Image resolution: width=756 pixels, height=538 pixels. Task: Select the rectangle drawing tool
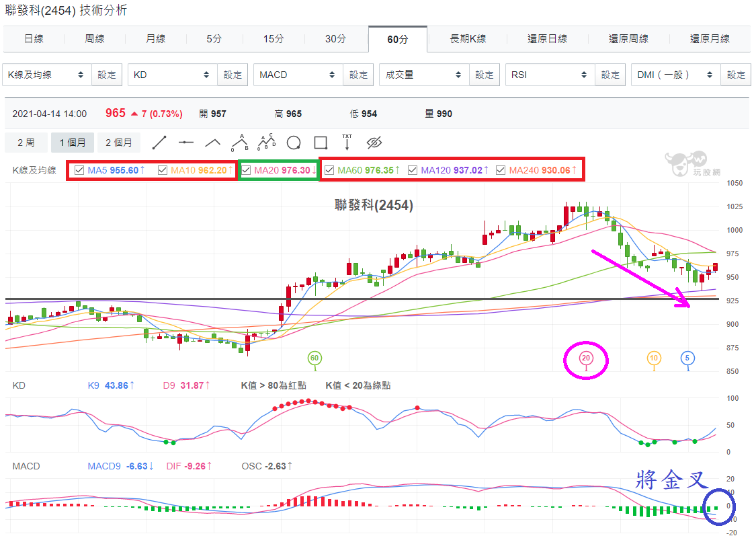pos(321,143)
